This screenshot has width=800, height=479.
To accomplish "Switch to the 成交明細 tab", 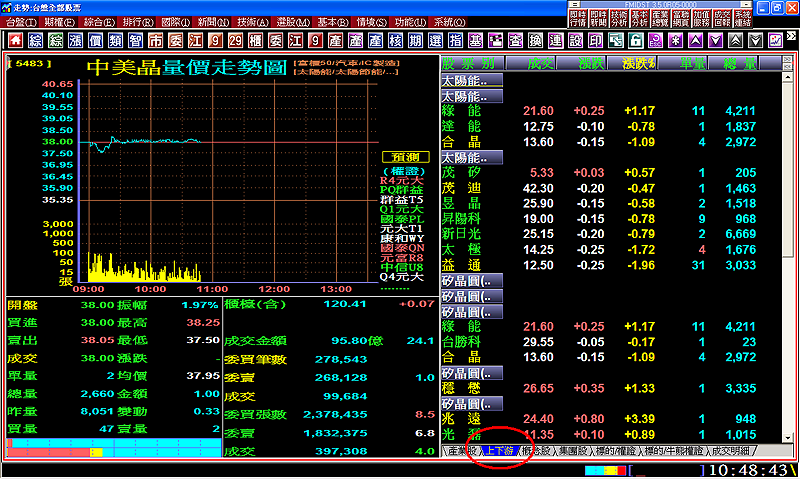I will coord(731,451).
